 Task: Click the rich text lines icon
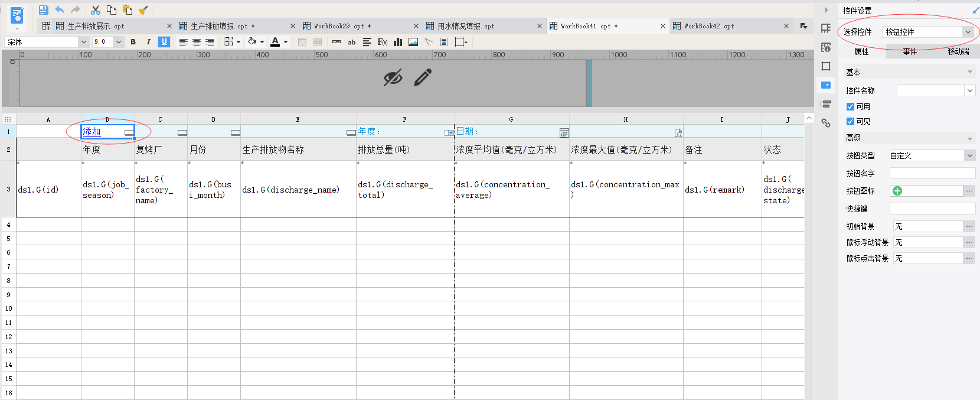(367, 42)
